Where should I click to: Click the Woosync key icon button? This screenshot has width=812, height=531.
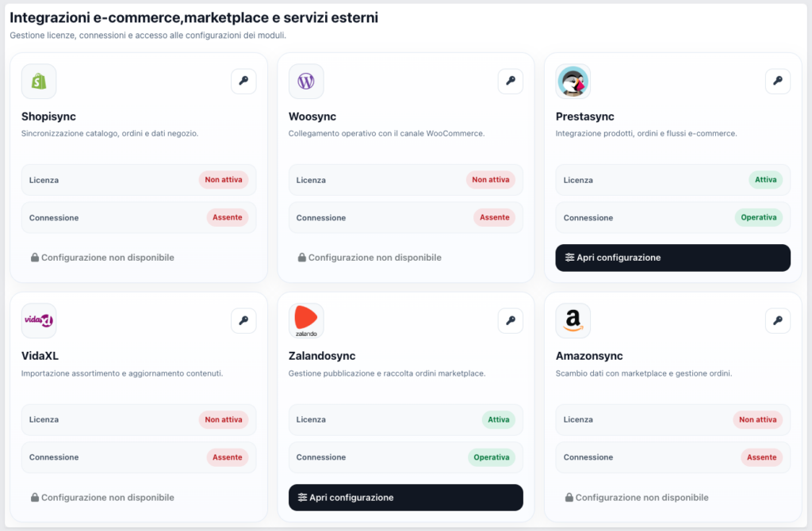tap(511, 81)
